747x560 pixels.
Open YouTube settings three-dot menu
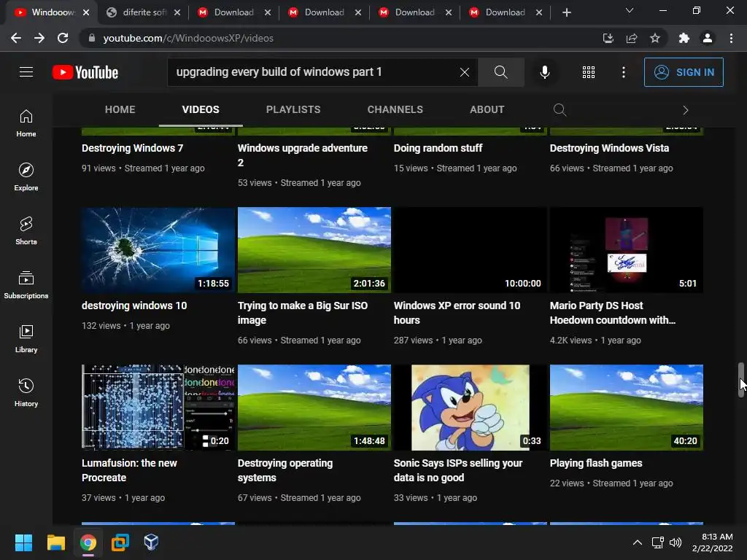[x=623, y=72]
